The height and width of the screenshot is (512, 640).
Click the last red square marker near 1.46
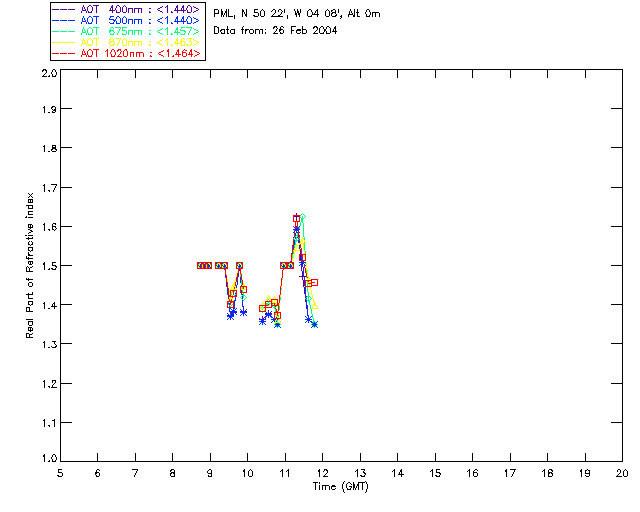(x=314, y=283)
